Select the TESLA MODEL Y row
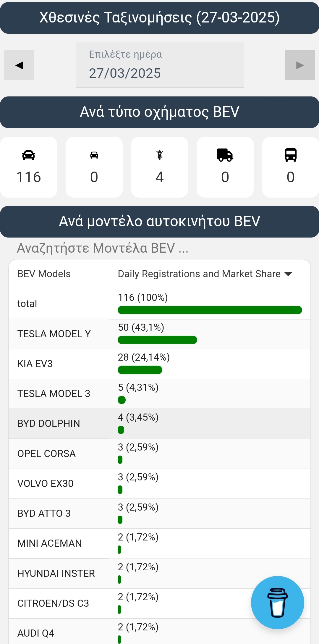 (x=160, y=334)
